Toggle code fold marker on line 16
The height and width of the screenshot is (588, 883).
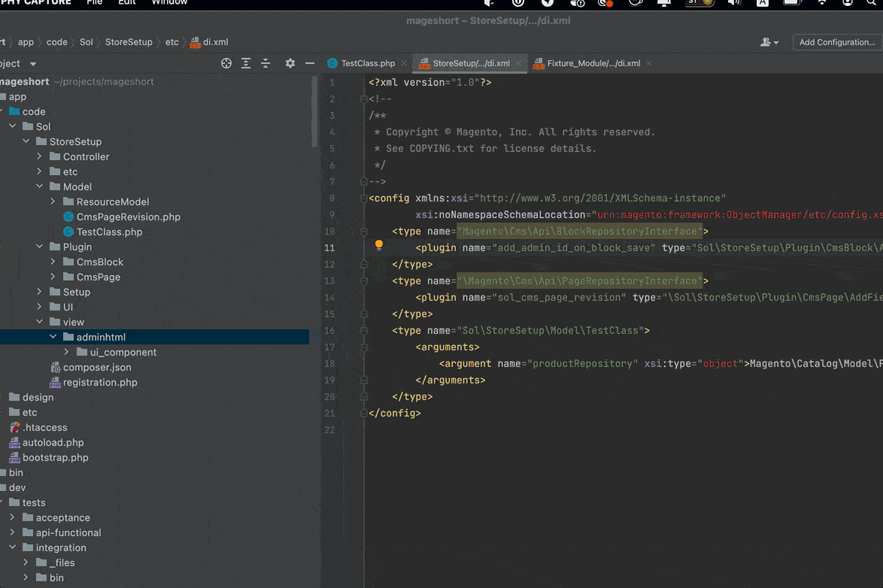364,331
